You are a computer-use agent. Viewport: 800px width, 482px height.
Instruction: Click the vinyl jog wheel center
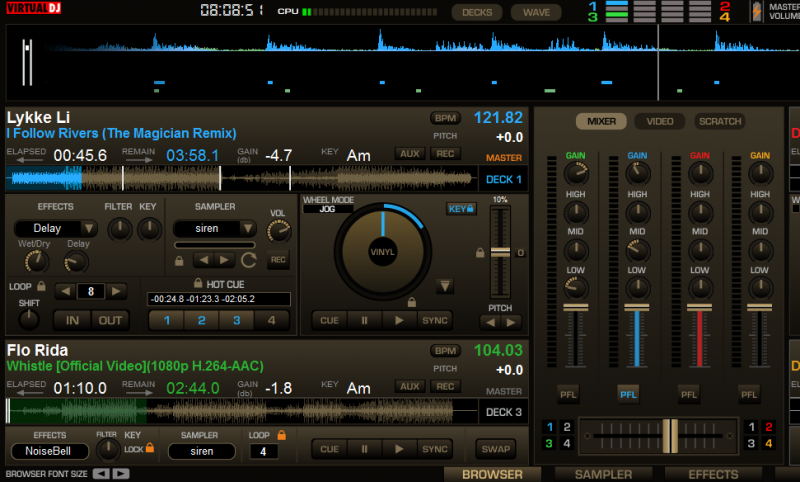(x=383, y=252)
